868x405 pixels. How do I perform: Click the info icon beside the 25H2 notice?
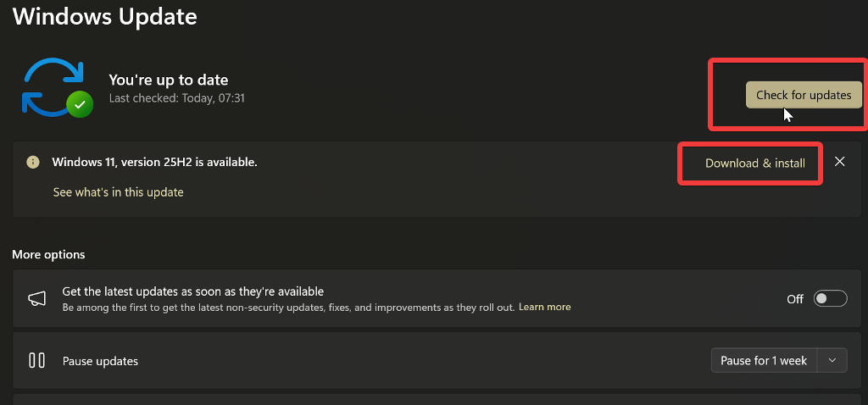[33, 162]
